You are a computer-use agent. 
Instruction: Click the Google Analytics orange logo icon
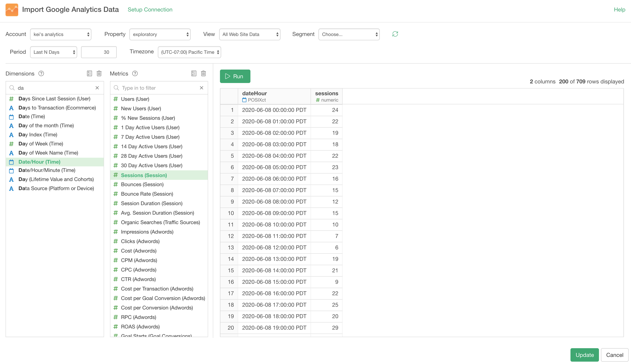click(12, 10)
